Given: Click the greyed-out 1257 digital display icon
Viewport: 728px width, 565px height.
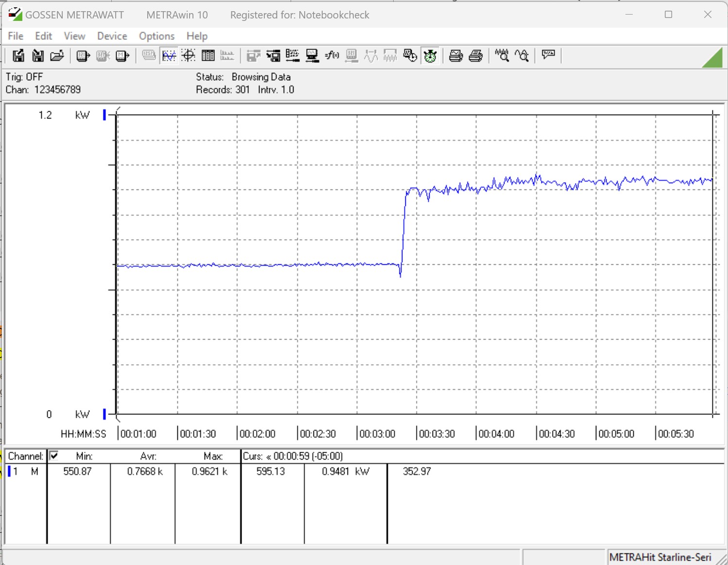Looking at the screenshot, I should tap(149, 56).
